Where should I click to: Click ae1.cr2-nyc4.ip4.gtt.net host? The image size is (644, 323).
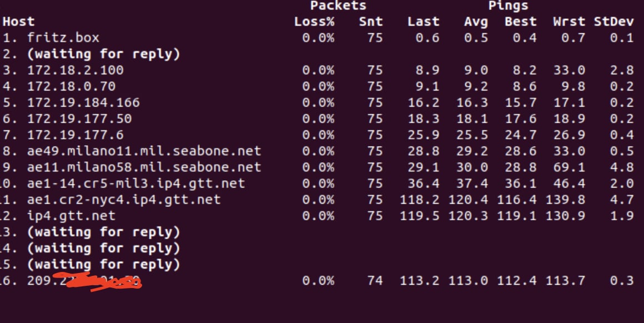(124, 200)
